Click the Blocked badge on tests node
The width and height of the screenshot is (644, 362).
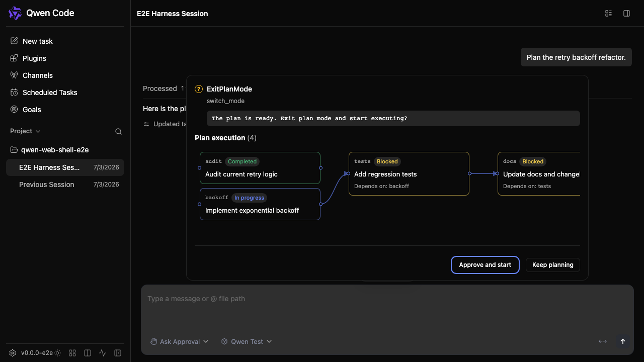tap(387, 161)
